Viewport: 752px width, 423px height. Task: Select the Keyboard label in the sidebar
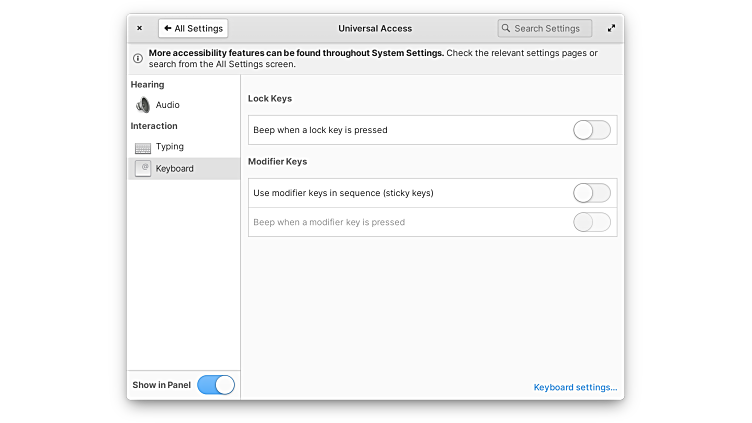point(175,169)
